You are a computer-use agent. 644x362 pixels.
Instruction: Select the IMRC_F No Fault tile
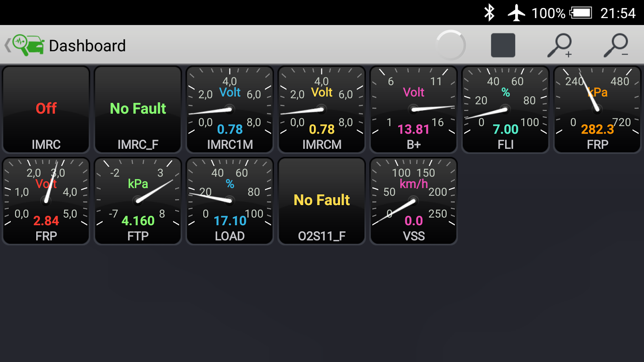[x=137, y=109]
